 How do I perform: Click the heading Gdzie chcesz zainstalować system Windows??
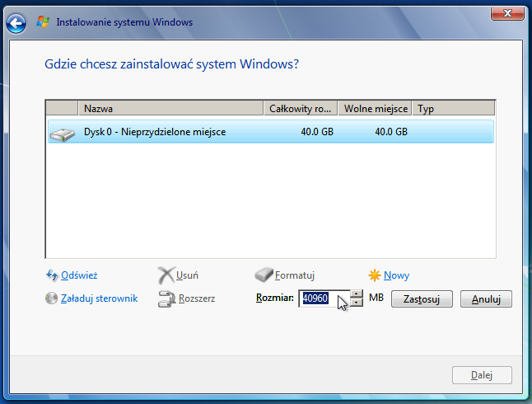[171, 63]
